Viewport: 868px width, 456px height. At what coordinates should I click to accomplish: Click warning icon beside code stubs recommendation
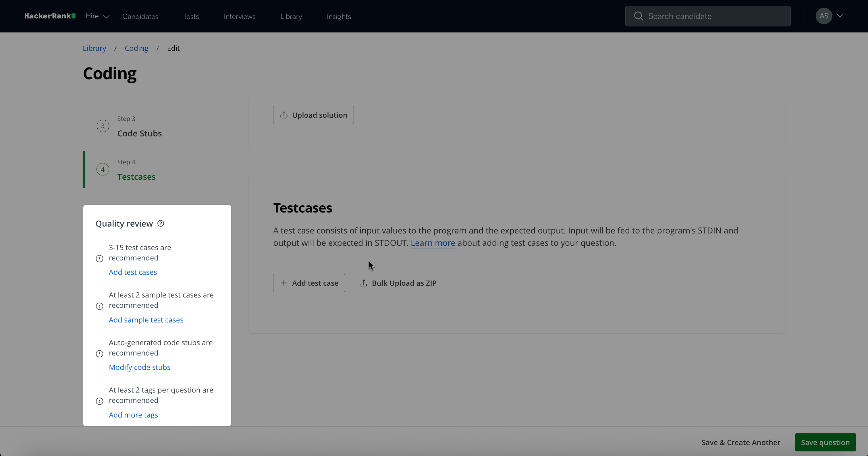pyautogui.click(x=99, y=353)
